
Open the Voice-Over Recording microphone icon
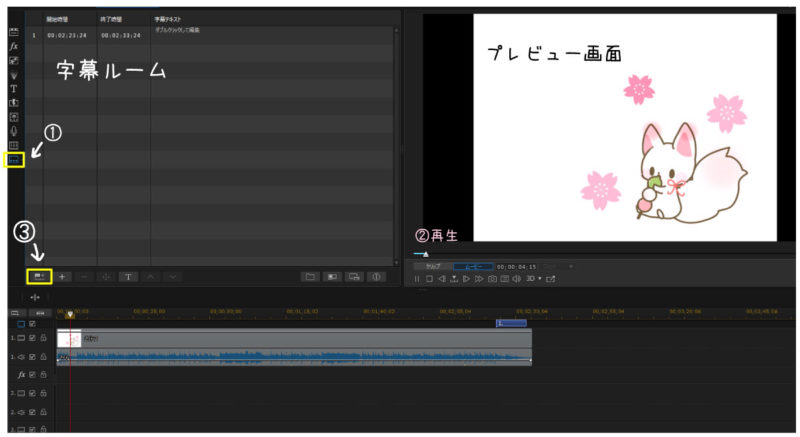pos(14,131)
